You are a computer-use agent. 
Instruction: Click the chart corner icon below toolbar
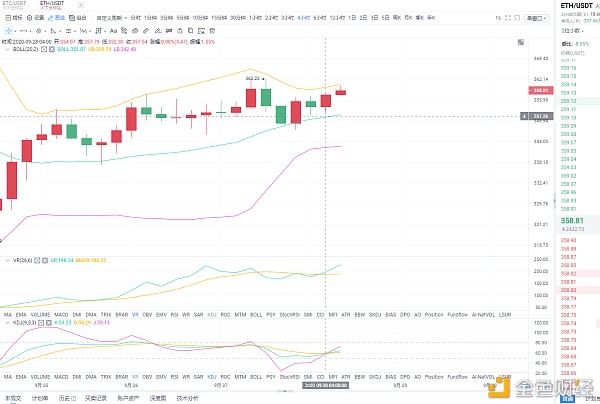[x=520, y=42]
